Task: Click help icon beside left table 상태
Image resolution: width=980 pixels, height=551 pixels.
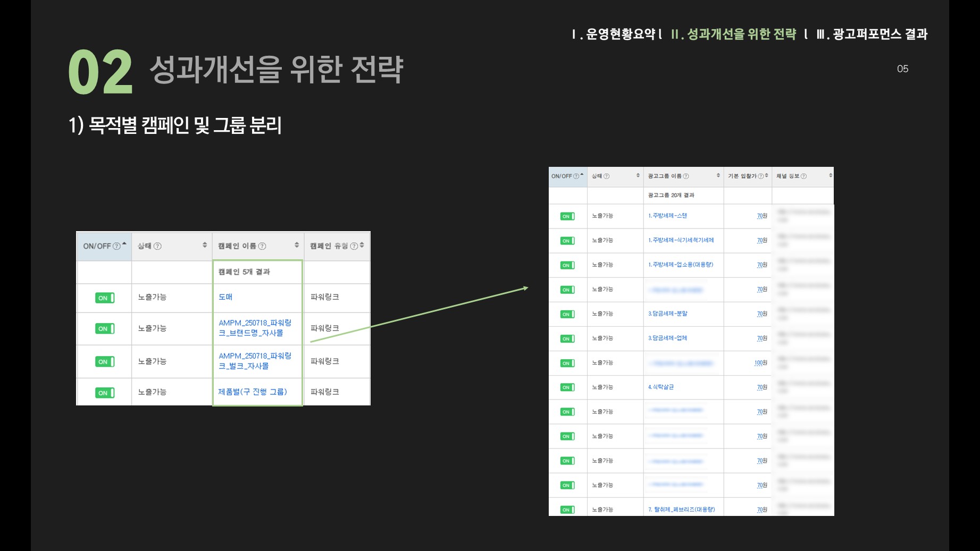Action: tap(157, 246)
